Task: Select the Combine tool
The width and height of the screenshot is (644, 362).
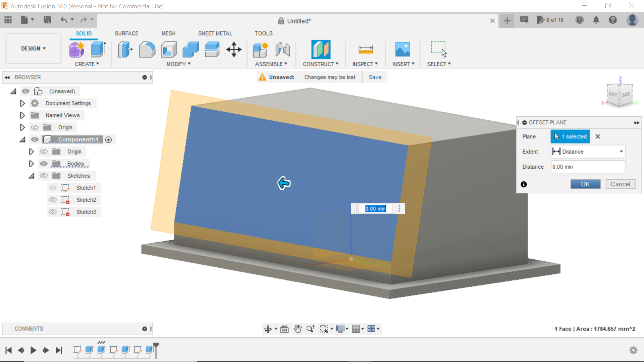Action: [190, 49]
